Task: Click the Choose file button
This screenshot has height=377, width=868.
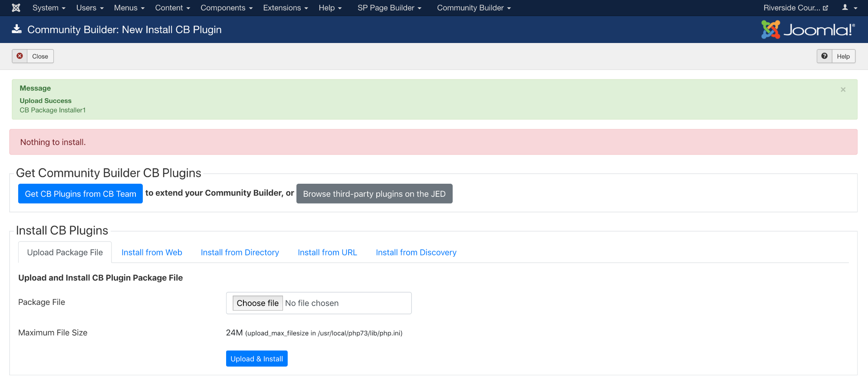Action: [x=258, y=303]
